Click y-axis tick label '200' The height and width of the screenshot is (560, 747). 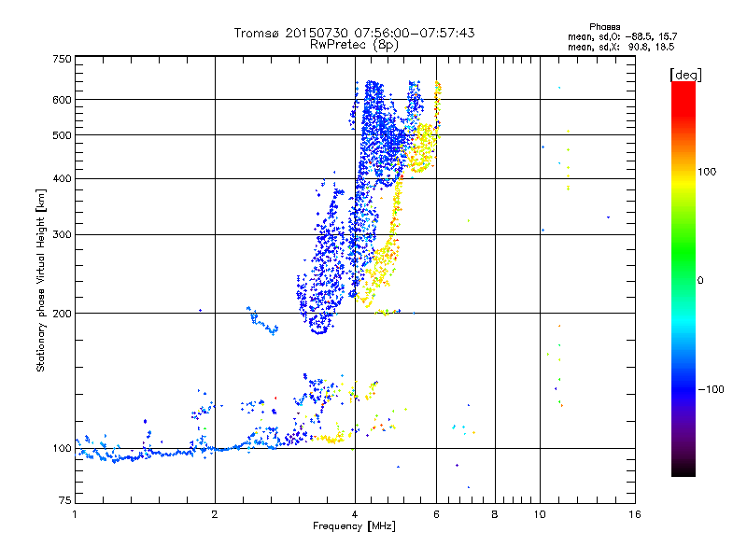[x=62, y=314]
